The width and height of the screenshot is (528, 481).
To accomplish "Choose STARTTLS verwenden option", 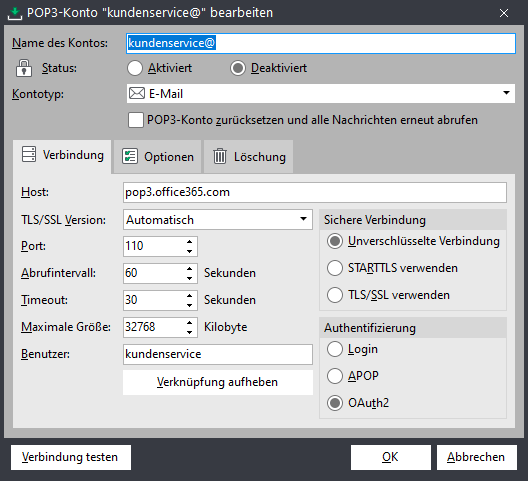I will coord(335,268).
